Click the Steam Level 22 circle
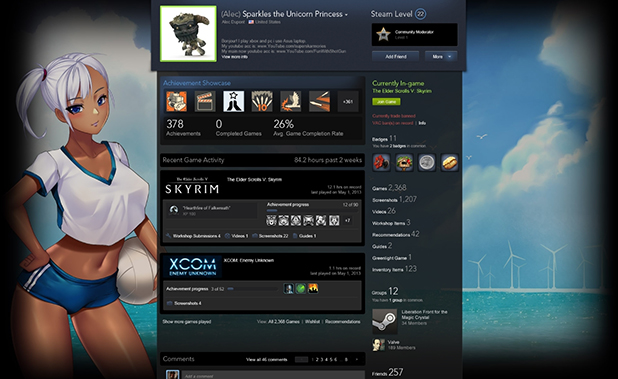Viewport: 618px width, 379px height. point(421,14)
